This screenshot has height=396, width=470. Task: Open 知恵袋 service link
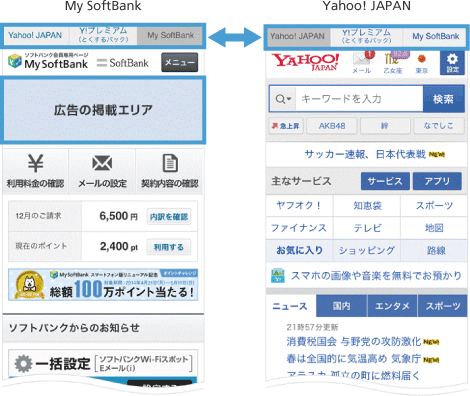pyautogui.click(x=367, y=206)
